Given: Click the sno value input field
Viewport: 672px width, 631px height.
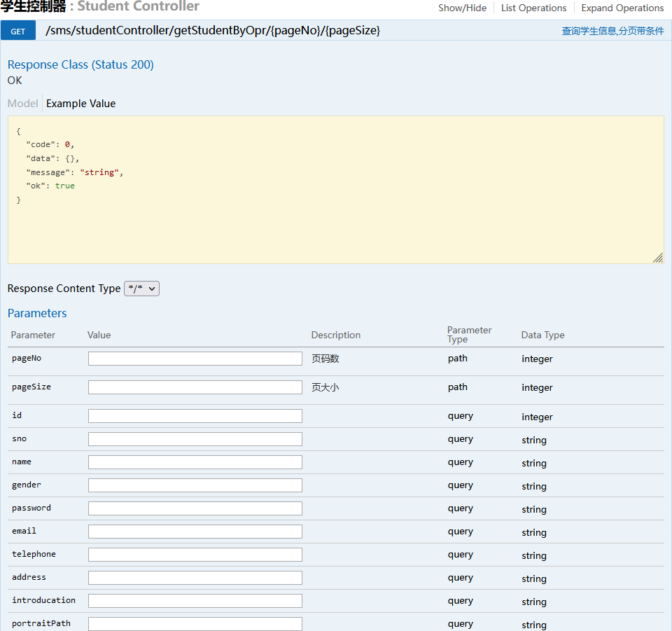Looking at the screenshot, I should point(195,439).
